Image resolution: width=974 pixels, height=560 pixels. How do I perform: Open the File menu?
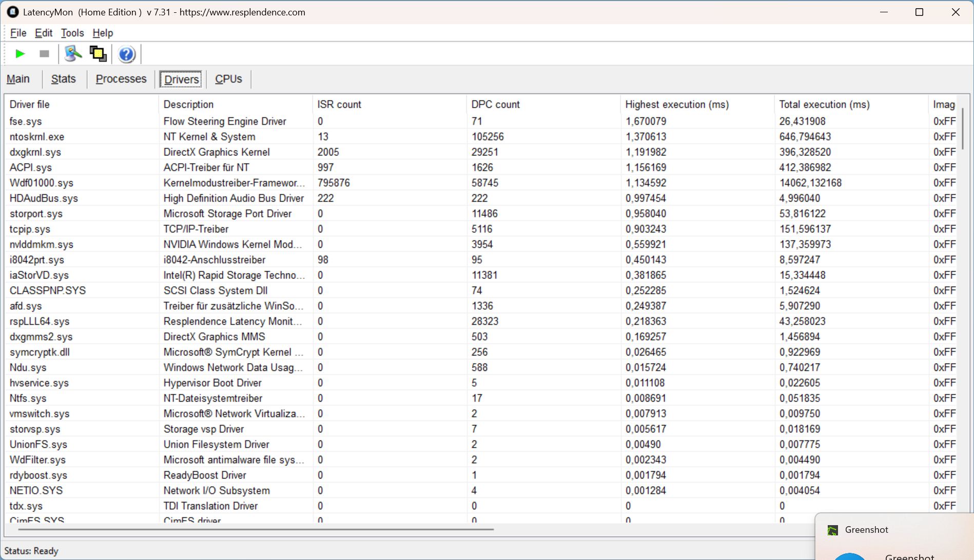18,33
